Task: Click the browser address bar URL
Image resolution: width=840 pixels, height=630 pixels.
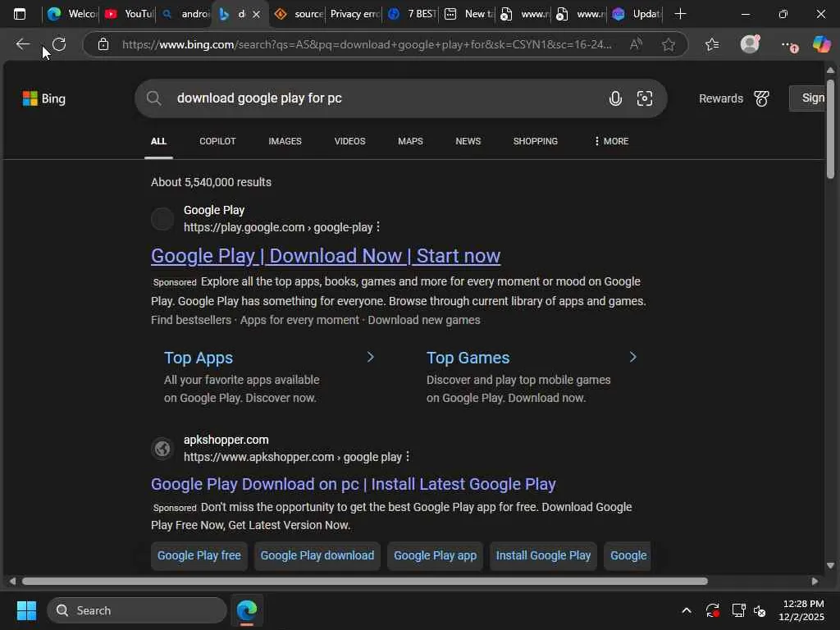Action: 367,44
